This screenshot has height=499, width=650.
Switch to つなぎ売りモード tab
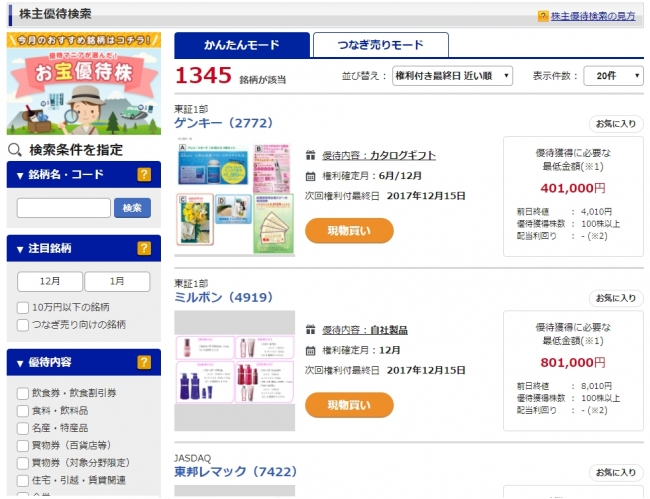[x=381, y=45]
